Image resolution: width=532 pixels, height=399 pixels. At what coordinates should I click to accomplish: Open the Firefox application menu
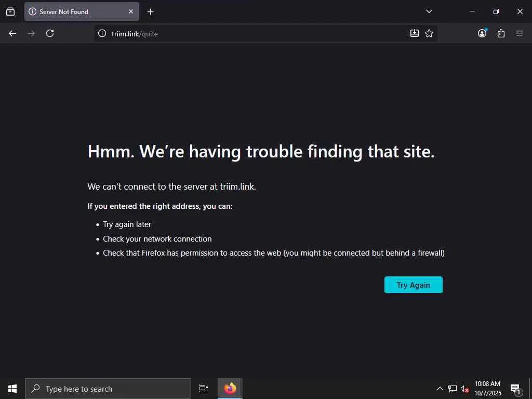point(520,33)
